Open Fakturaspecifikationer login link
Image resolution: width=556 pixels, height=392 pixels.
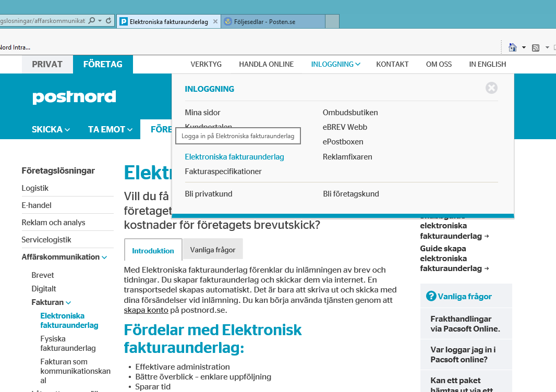tap(223, 171)
